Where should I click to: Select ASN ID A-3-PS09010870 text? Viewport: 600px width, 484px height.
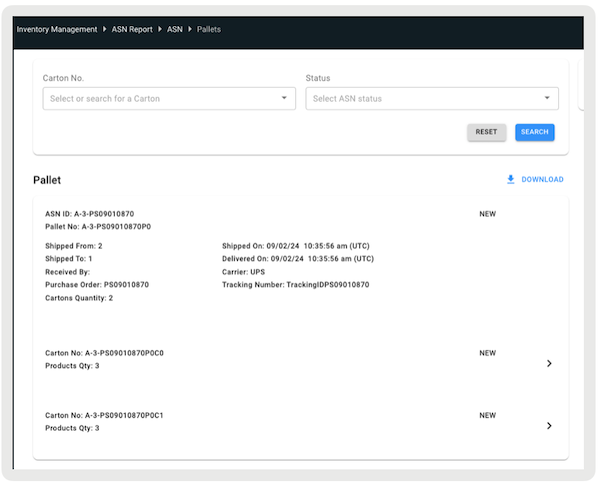point(90,214)
